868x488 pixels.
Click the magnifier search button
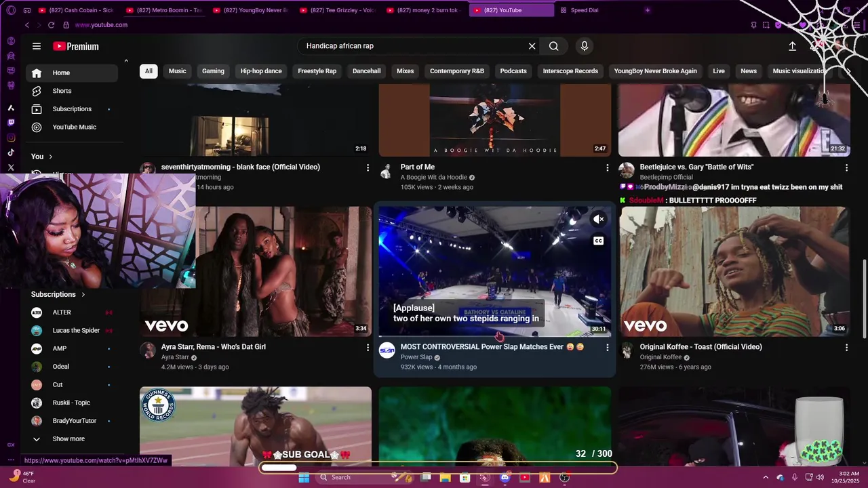coord(554,46)
